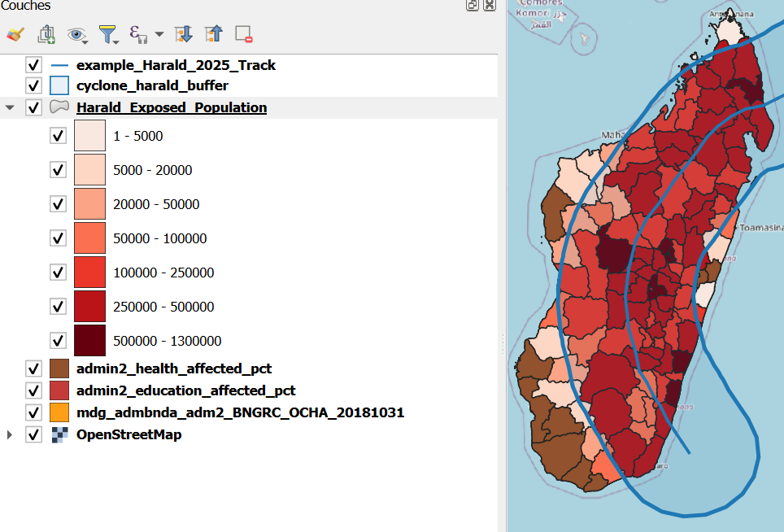This screenshot has height=532, width=784.
Task: Click the Expand All layers icon
Action: [183, 34]
